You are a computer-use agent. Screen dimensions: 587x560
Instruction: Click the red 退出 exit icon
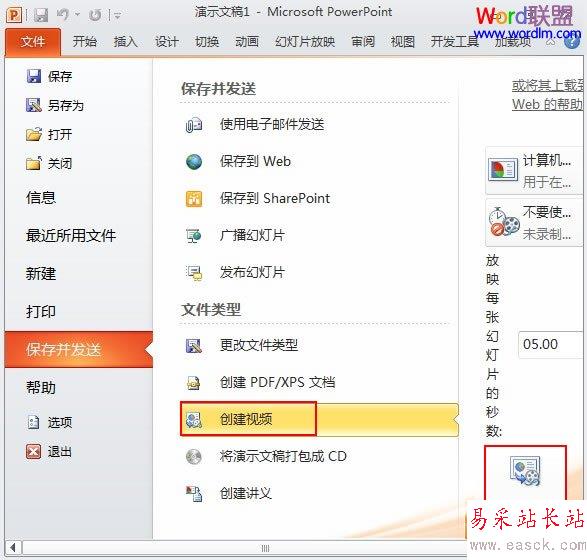click(x=33, y=451)
